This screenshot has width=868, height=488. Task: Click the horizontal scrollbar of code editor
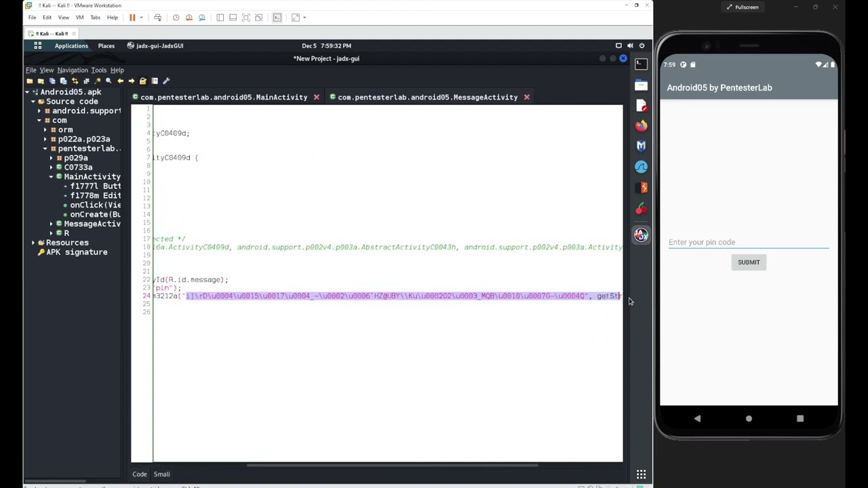click(393, 465)
